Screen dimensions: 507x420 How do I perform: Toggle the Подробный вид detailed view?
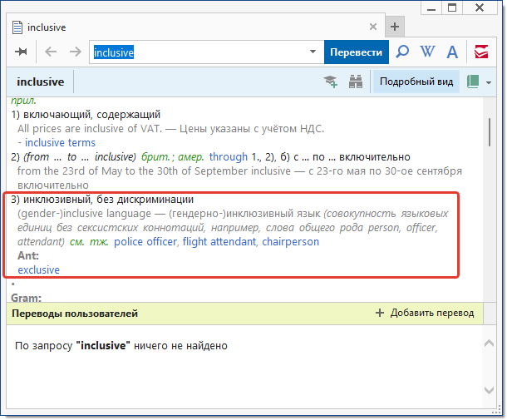416,82
